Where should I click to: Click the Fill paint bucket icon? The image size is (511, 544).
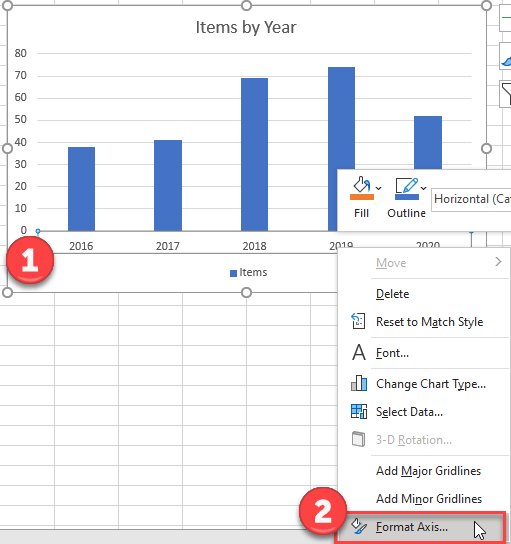(x=361, y=185)
